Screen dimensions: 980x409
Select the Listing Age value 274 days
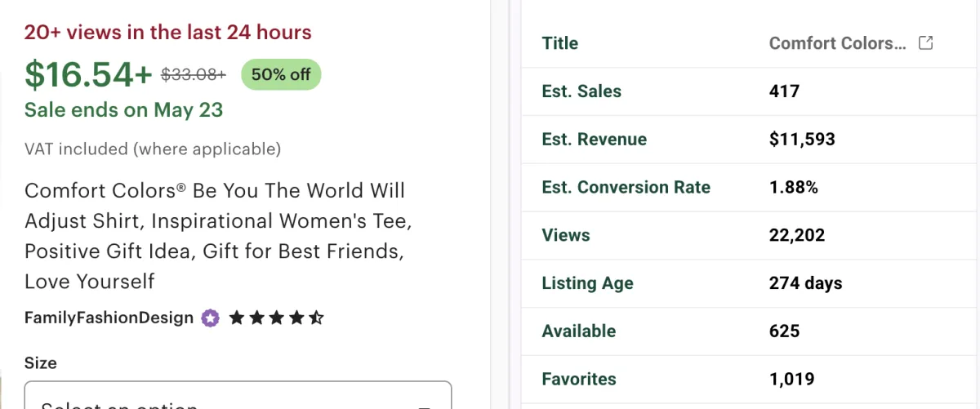805,283
